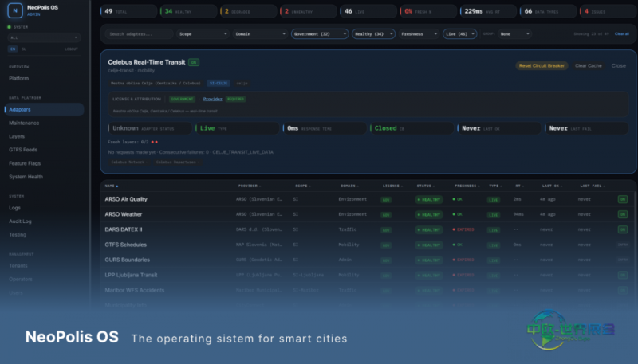Click the GOVERNMENT license badge in detail panel
638x364 pixels.
pos(182,99)
